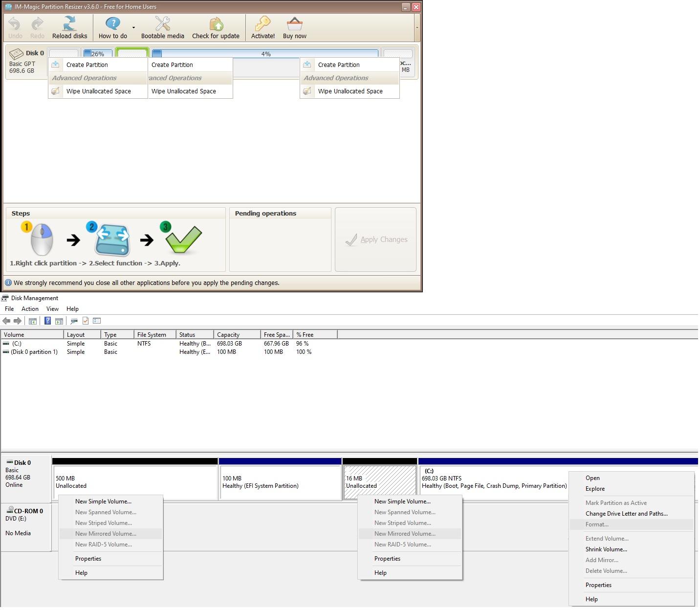This screenshot has height=610, width=700.
Task: Toggle the action pane icon in Disk Management
Action: (59, 321)
